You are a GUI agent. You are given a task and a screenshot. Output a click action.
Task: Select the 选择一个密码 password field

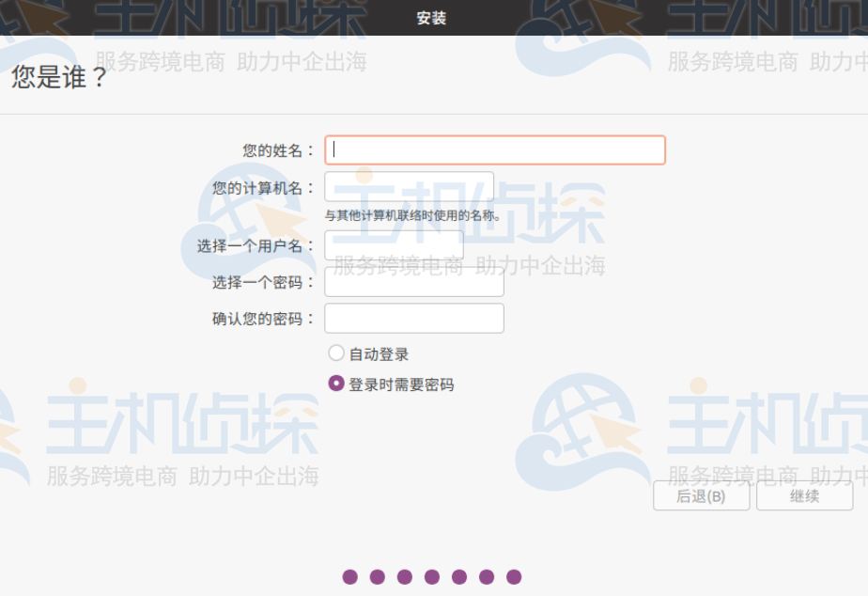coord(413,282)
